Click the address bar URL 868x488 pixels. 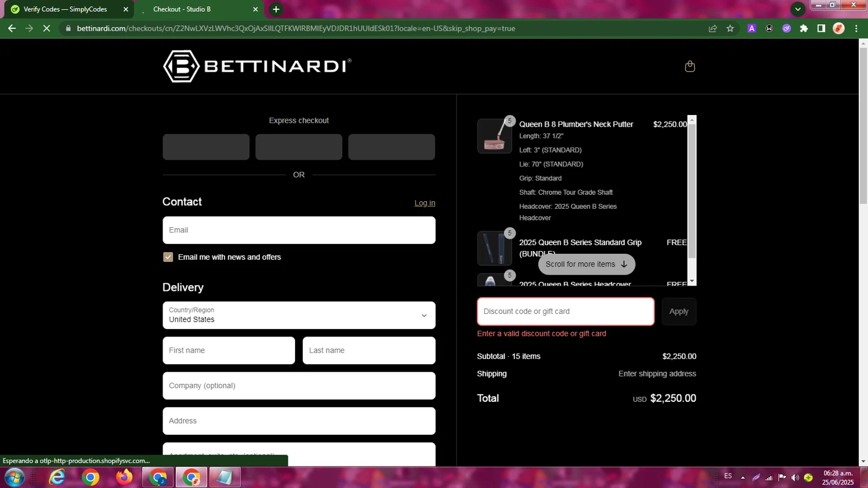pyautogui.click(x=296, y=28)
